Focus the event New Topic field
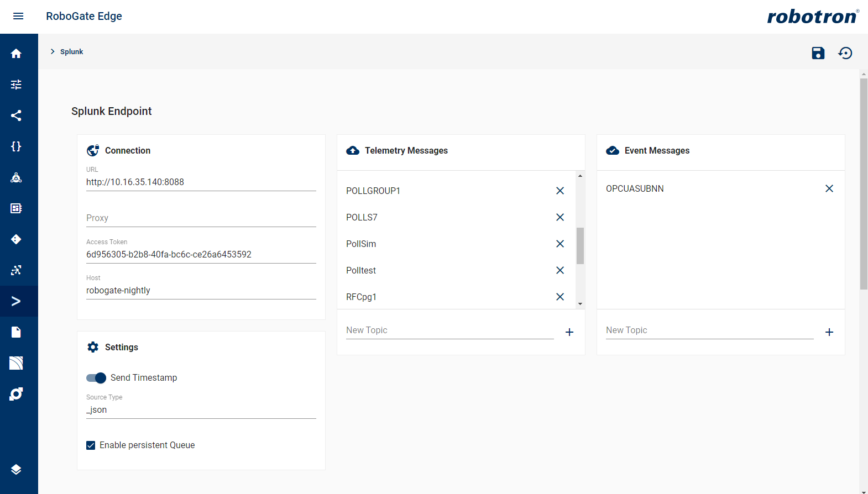868x494 pixels. (710, 330)
